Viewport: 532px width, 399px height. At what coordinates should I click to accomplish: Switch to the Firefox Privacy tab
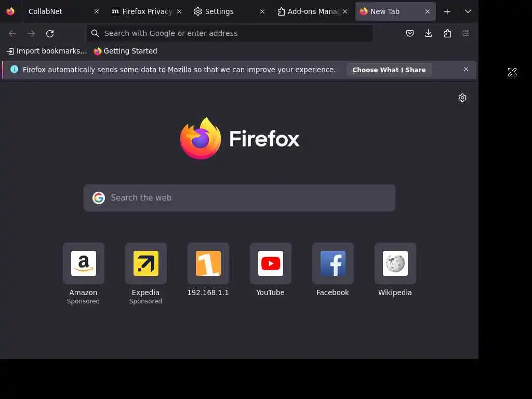147,11
